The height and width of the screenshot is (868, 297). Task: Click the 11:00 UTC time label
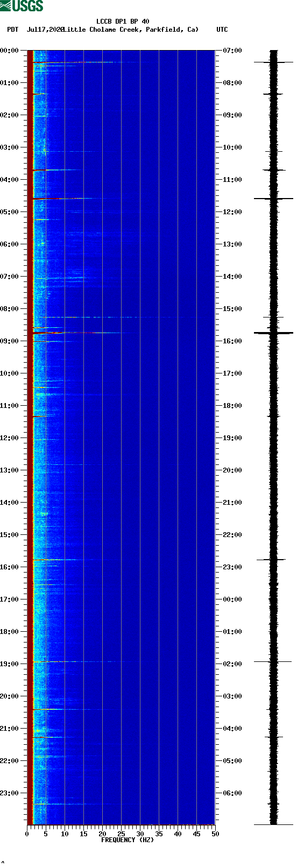point(232,180)
